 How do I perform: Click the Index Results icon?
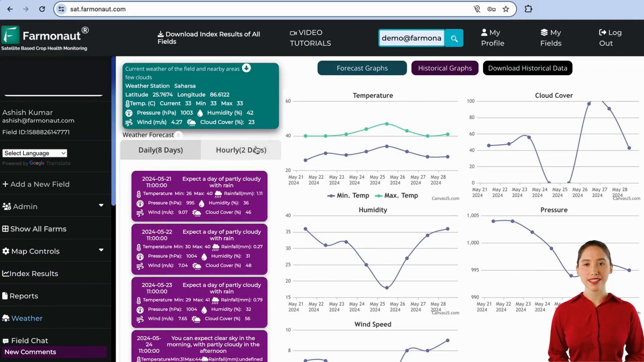(6, 273)
